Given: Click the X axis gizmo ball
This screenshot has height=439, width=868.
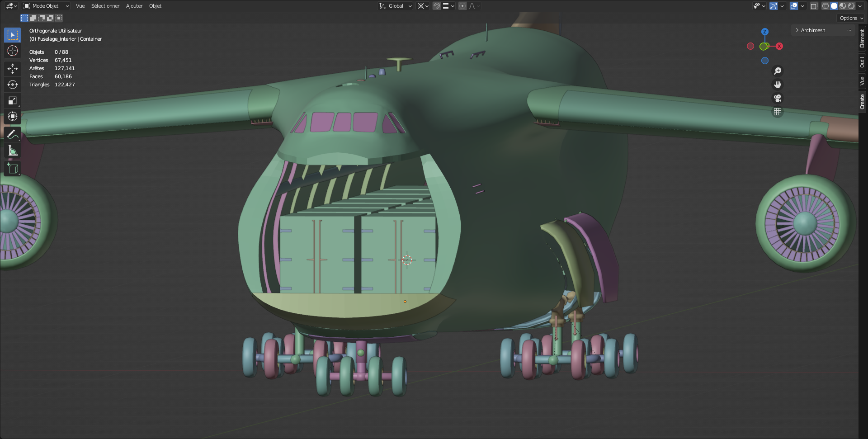Looking at the screenshot, I should (x=779, y=46).
